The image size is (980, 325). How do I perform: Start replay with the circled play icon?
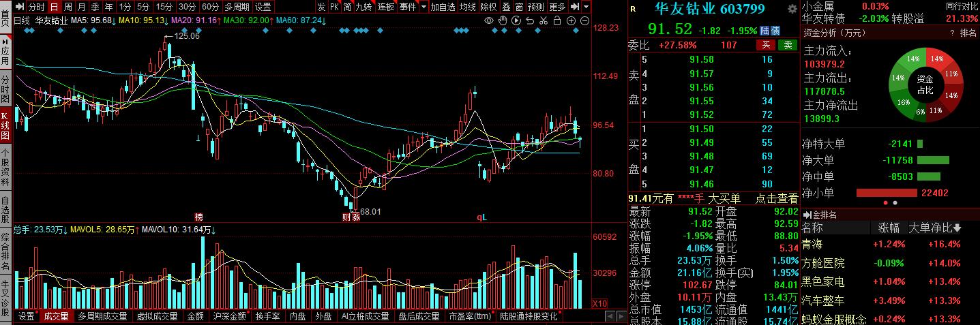click(516, 21)
